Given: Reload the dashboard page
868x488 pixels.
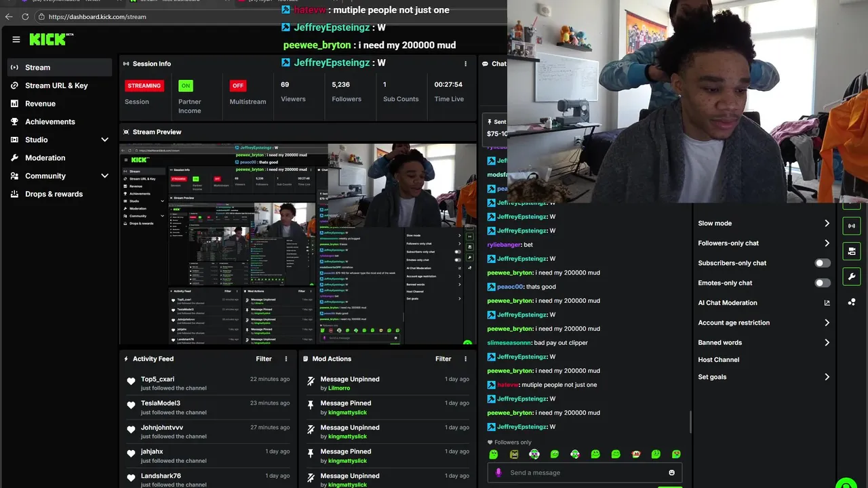Looking at the screenshot, I should (25, 16).
